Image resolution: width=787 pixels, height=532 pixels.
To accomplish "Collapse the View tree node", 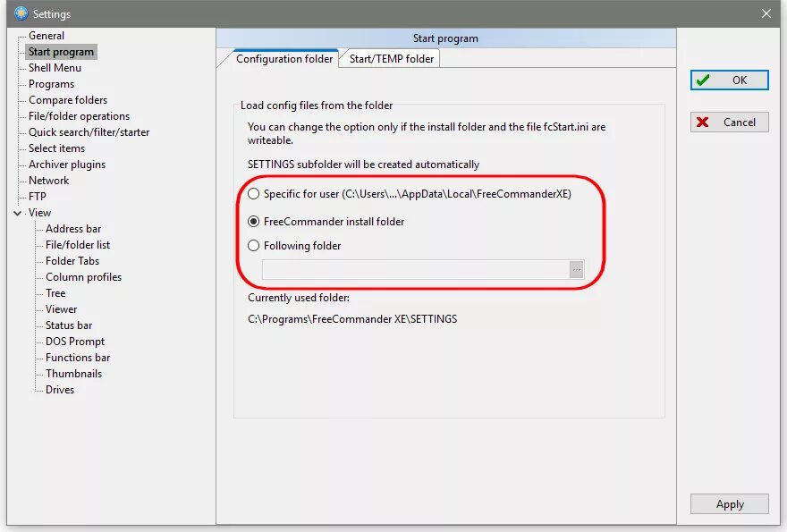I will 18,213.
